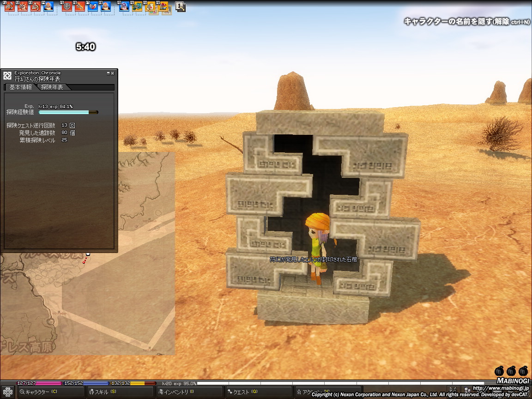Image resolution: width=532 pixels, height=399 pixels.
Task: Use the F11 first aid bandage icon
Action: [150, 6]
